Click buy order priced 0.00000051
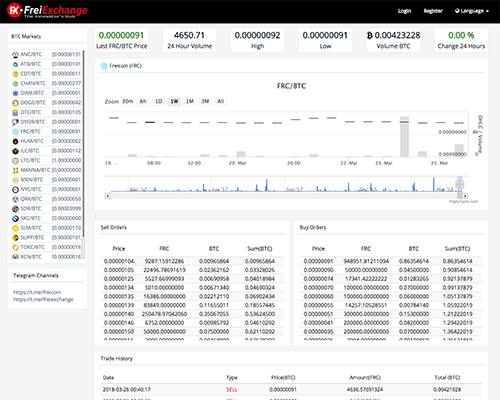The image size is (500, 400). (x=391, y=314)
